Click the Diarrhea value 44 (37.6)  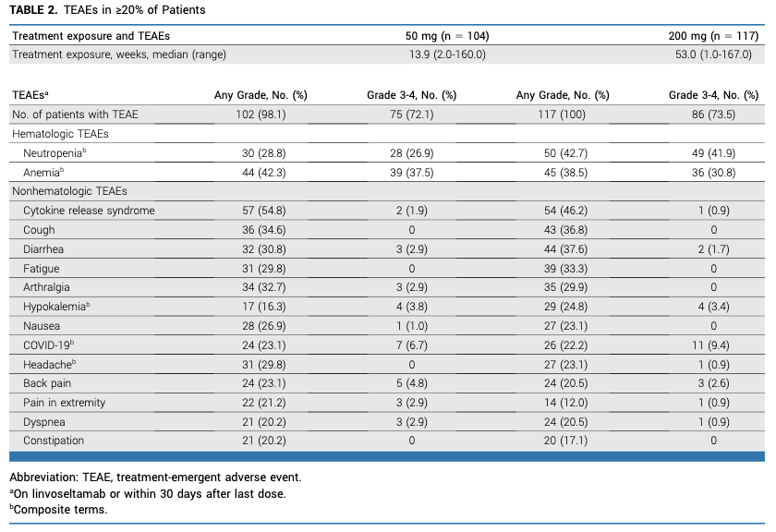(x=565, y=249)
